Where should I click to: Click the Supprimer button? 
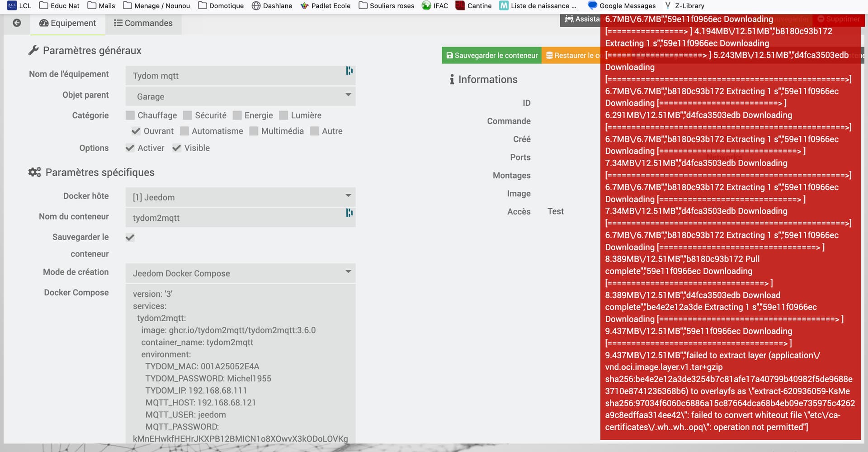click(839, 19)
